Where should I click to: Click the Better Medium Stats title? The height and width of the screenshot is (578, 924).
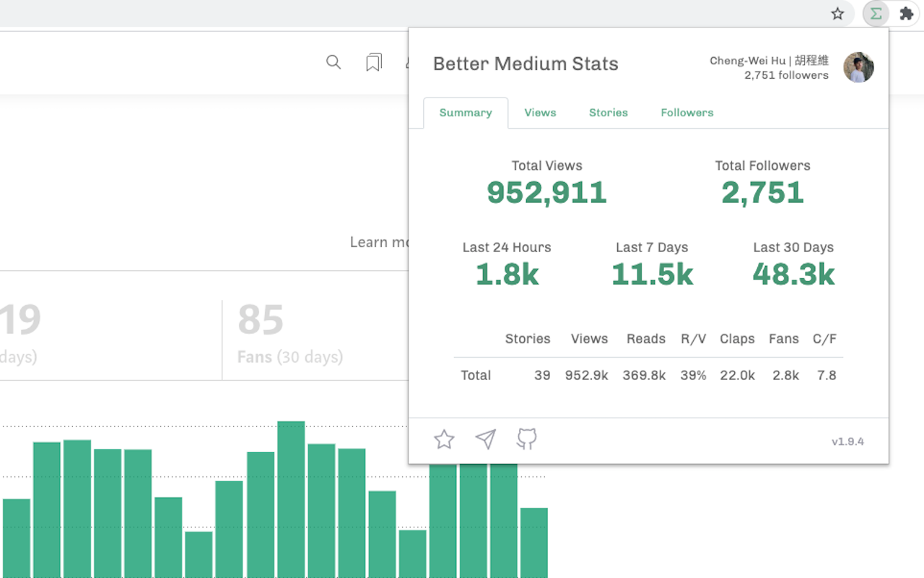click(x=526, y=64)
